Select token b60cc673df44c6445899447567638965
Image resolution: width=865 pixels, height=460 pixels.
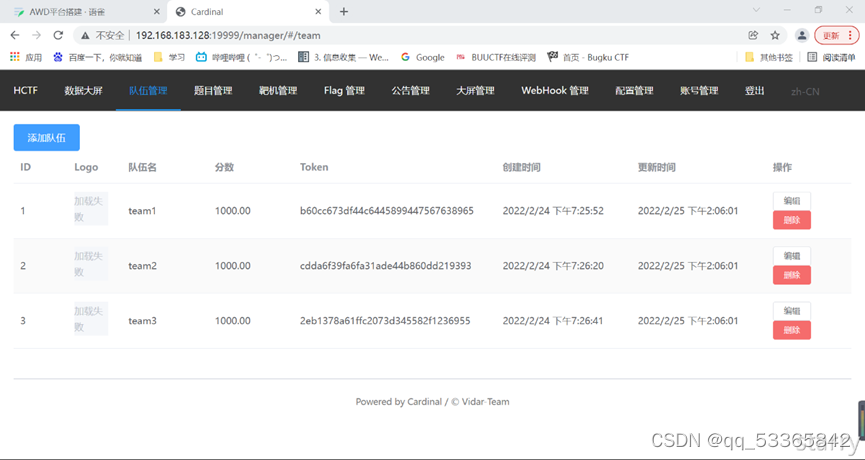pyautogui.click(x=387, y=211)
